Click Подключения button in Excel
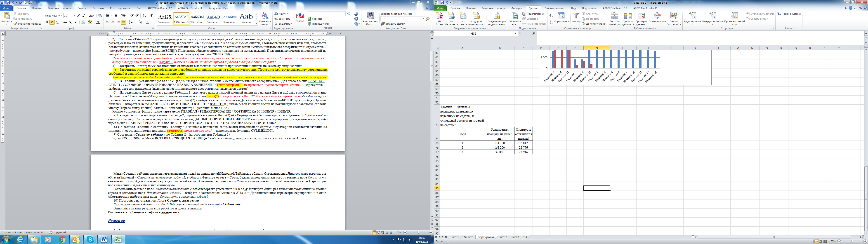Screen dimensions: 868x244 click(533, 14)
